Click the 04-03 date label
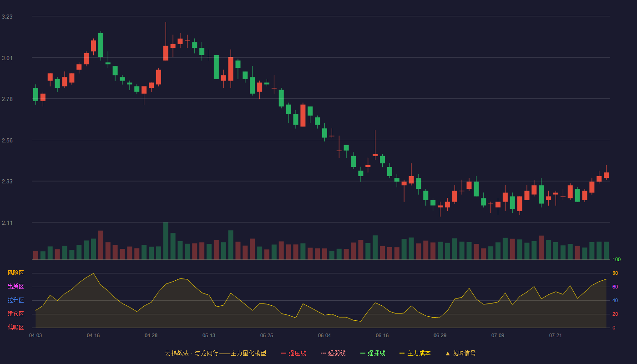 (35, 335)
